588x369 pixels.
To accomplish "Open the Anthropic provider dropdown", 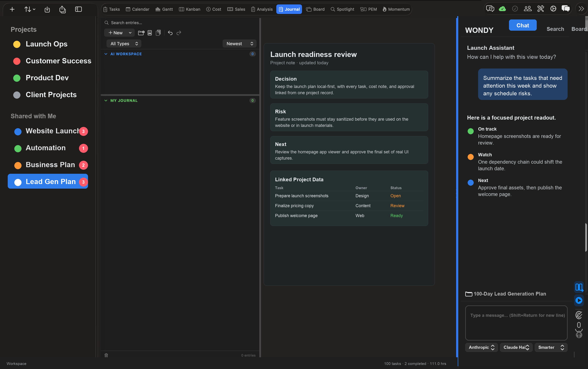I will click(482, 347).
